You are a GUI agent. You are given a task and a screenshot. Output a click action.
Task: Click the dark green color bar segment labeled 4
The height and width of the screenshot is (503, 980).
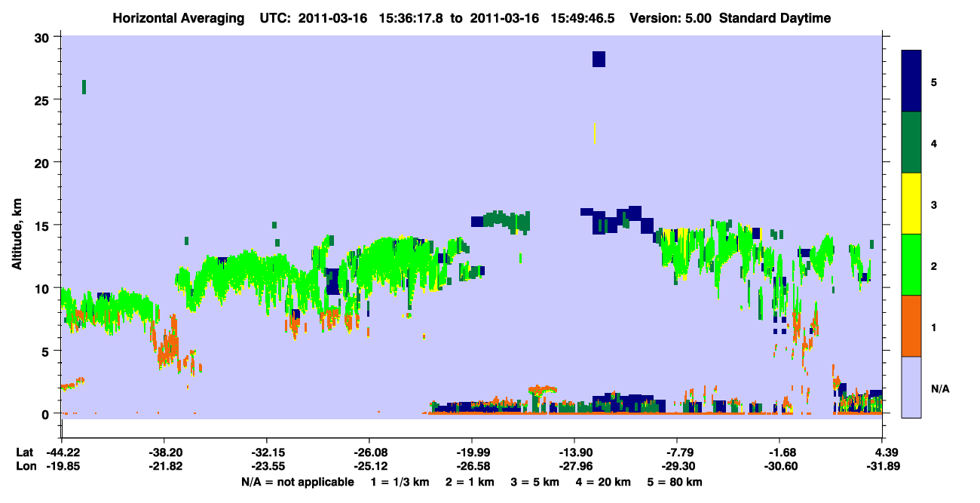click(911, 143)
